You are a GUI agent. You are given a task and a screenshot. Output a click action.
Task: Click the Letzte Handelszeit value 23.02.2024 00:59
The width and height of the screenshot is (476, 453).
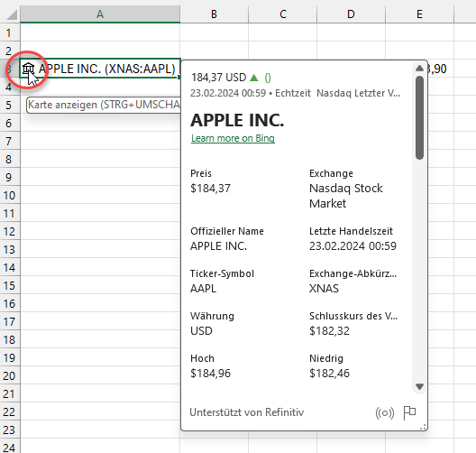pyautogui.click(x=352, y=246)
